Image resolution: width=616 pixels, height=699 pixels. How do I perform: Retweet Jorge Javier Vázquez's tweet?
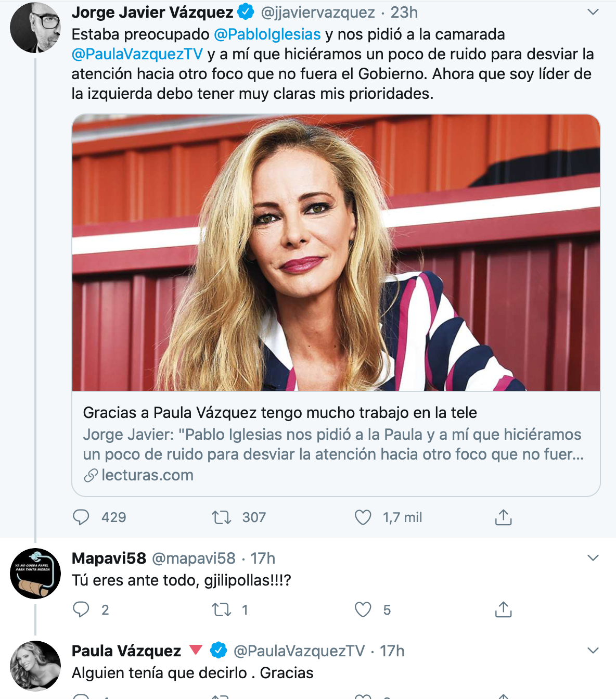[222, 517]
